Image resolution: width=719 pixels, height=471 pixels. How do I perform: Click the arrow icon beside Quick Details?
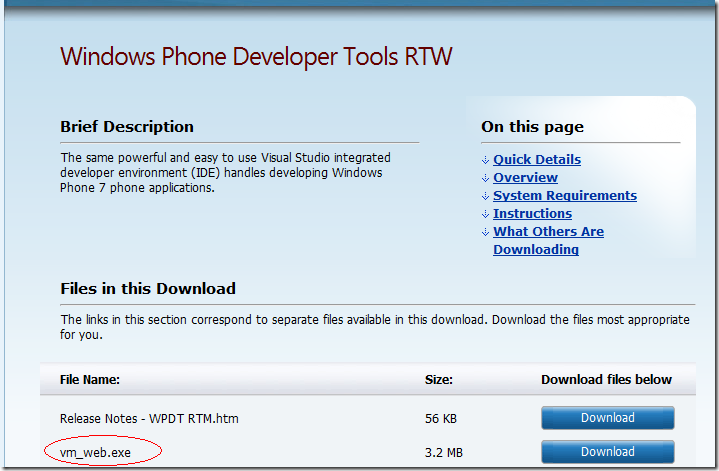(x=485, y=160)
